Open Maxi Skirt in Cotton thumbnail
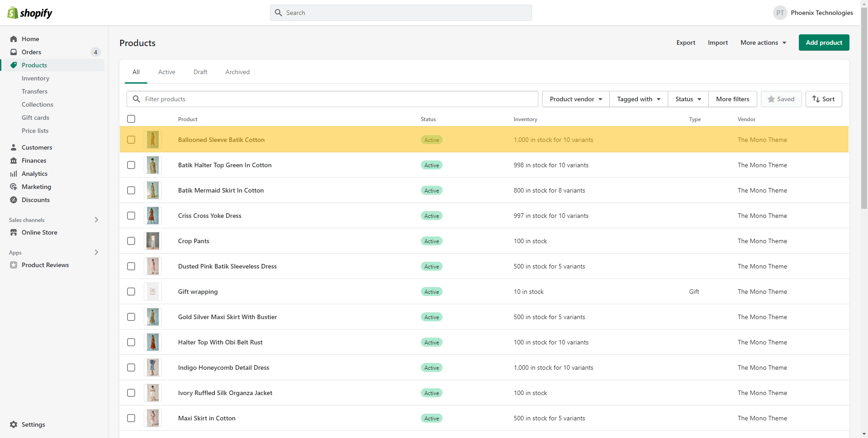Image resolution: width=868 pixels, height=438 pixels. pos(153,418)
